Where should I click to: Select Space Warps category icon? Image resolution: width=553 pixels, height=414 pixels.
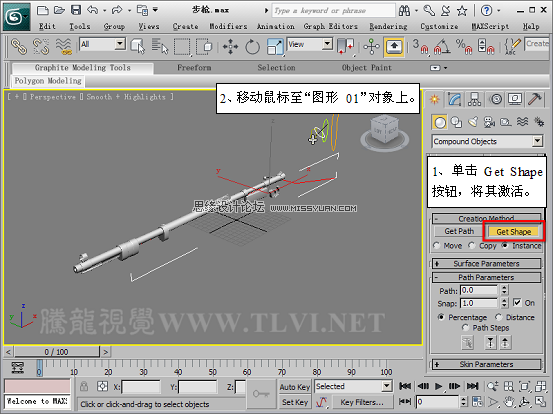[522, 122]
